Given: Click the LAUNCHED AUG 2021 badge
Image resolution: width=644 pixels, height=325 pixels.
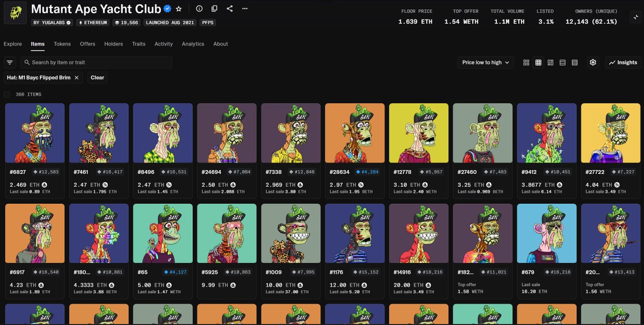Looking at the screenshot, I should coord(170,23).
